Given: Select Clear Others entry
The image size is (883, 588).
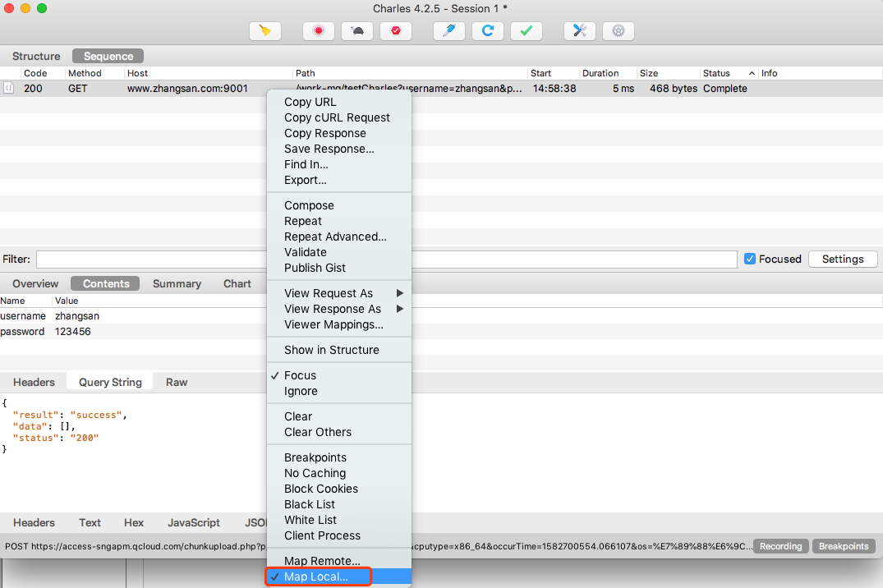Looking at the screenshot, I should (339, 433).
